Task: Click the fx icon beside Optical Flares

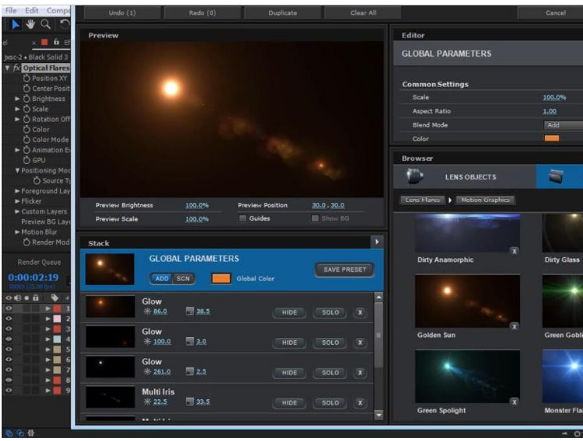Action: click(16, 68)
